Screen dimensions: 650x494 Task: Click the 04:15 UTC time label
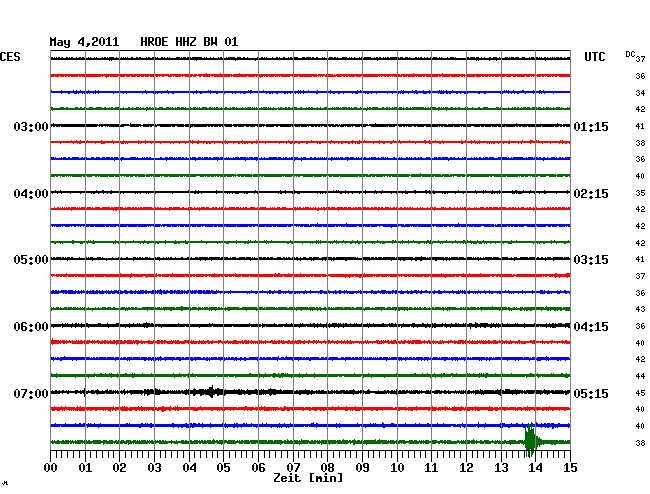(x=591, y=327)
